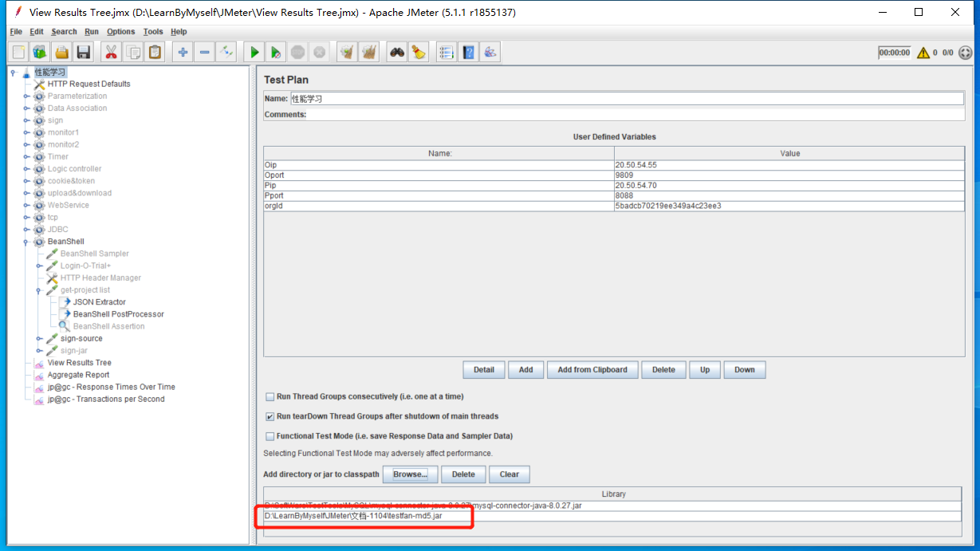980x551 pixels.
Task: Enable Functional Test Mode checkbox
Action: 270,436
